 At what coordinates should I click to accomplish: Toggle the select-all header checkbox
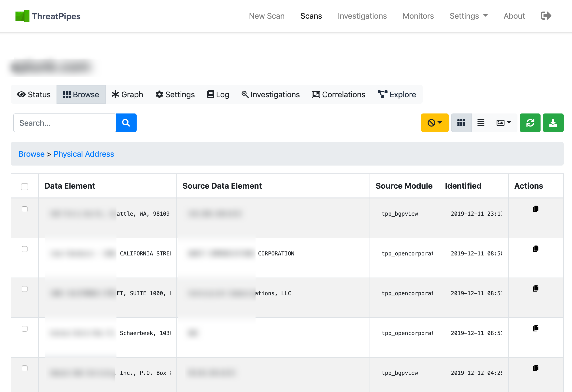tap(25, 186)
